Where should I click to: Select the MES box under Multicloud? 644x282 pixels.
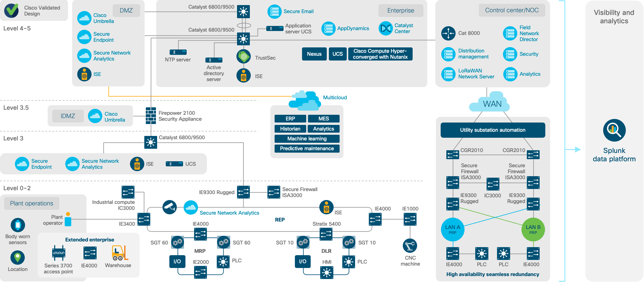(324, 119)
